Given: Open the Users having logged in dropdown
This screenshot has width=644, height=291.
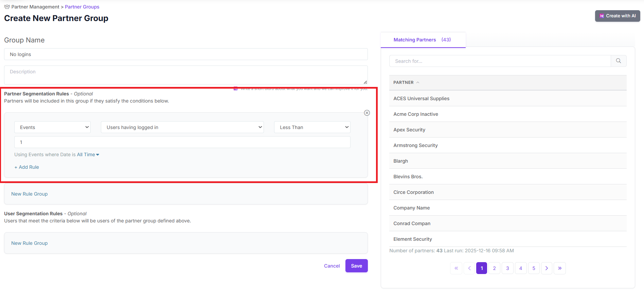Looking at the screenshot, I should (182, 127).
